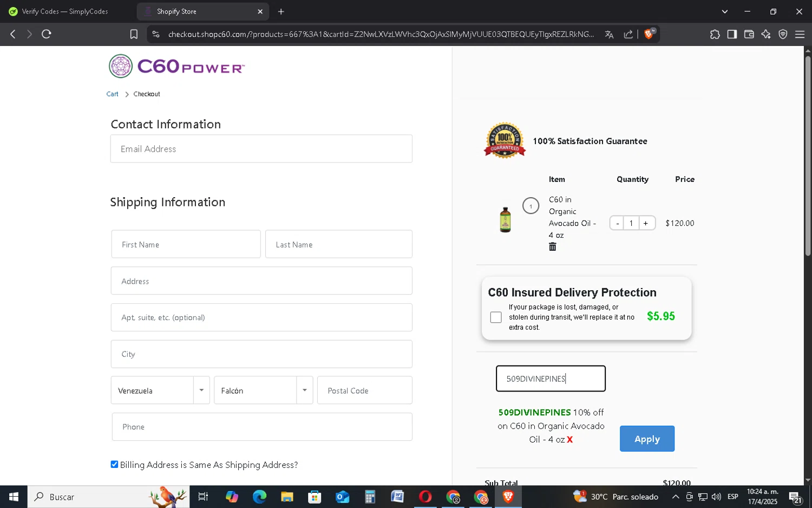The width and height of the screenshot is (812, 508).
Task: Click the page vertical scrollbar
Action: 808,156
